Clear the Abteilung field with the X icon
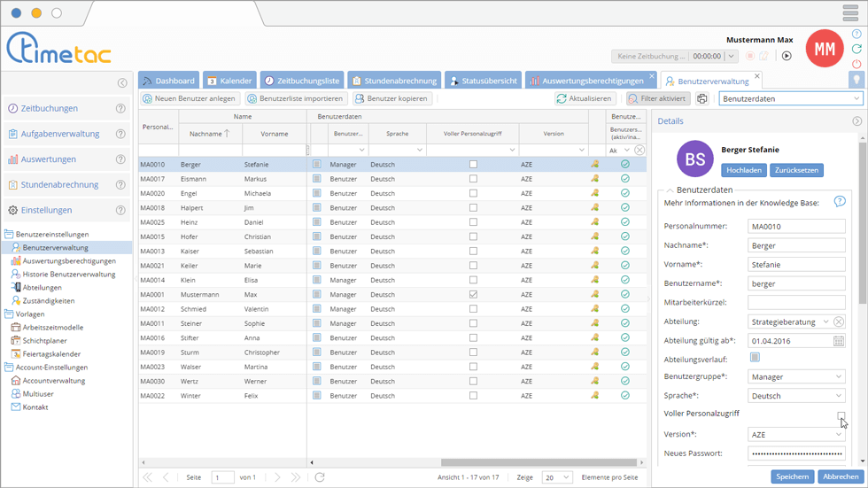Image resolution: width=868 pixels, height=488 pixels. coord(839,321)
